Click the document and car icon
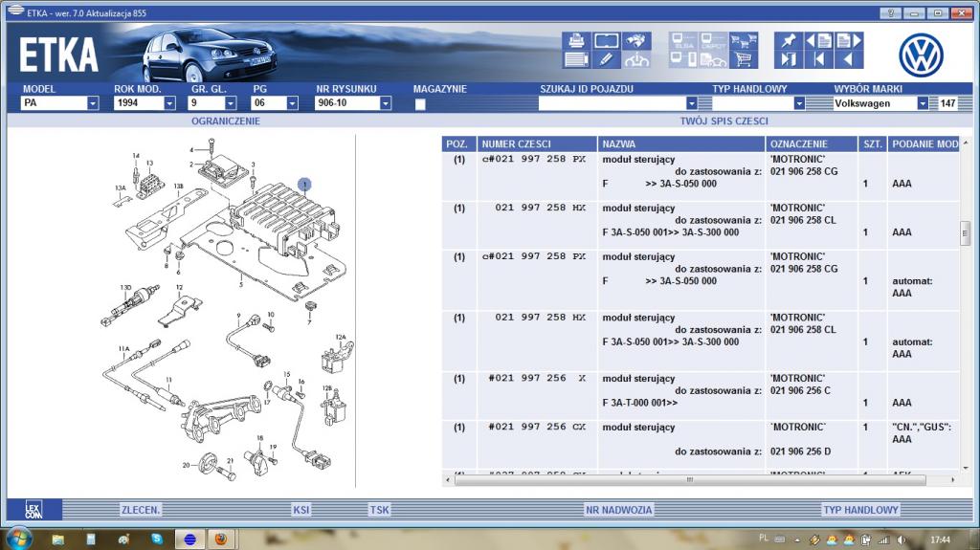The height and width of the screenshot is (550, 980). [x=712, y=60]
